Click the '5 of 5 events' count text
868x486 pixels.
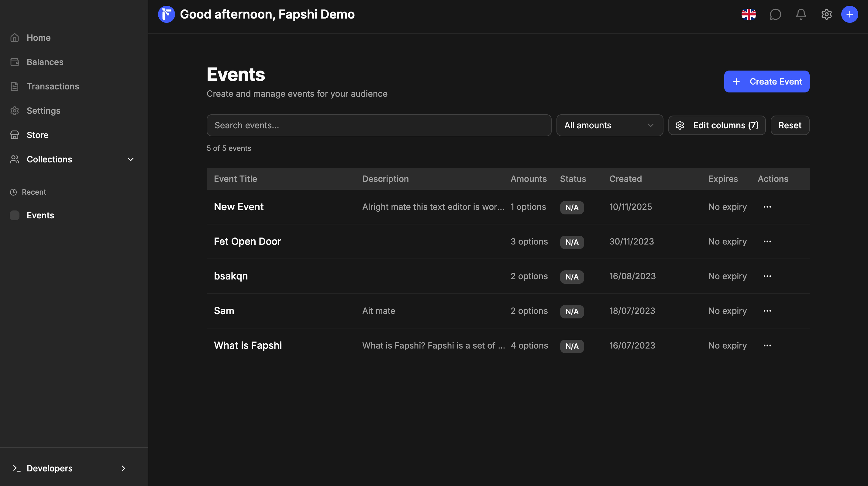[229, 148]
